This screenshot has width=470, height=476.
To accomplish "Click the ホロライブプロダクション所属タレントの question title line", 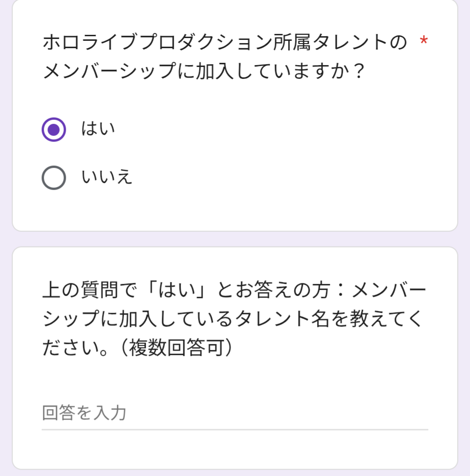I will 225,44.
